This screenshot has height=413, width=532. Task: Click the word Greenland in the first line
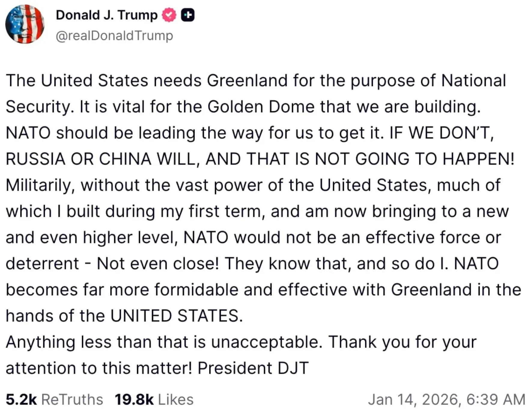[247, 81]
